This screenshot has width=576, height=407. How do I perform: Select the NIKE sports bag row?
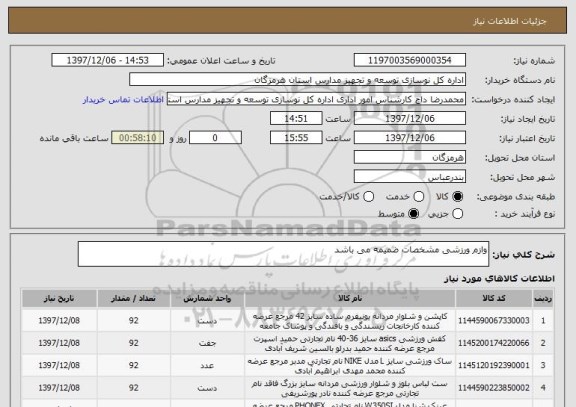click(x=288, y=365)
